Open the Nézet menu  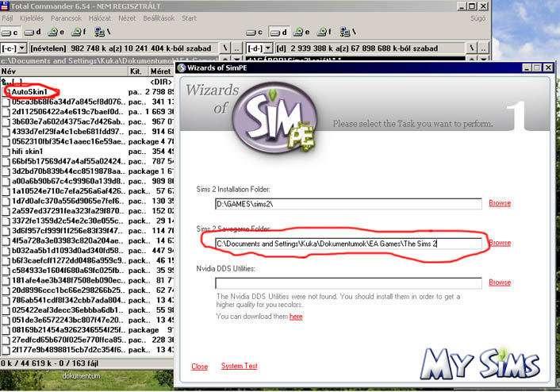tap(127, 18)
